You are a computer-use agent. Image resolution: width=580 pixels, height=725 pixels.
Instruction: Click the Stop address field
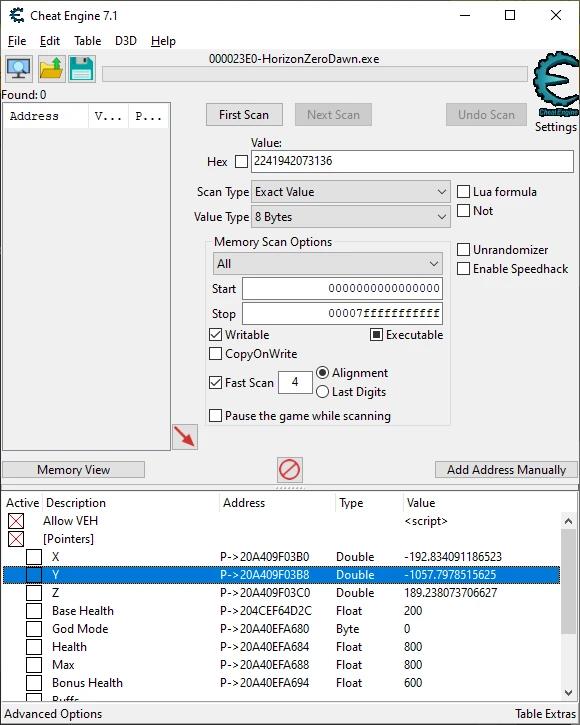342,313
